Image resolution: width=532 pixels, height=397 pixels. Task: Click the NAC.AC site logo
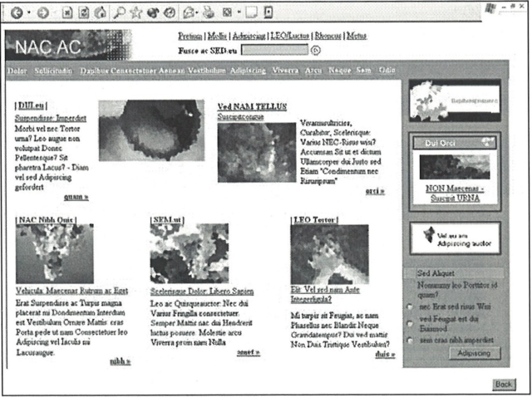[68, 45]
